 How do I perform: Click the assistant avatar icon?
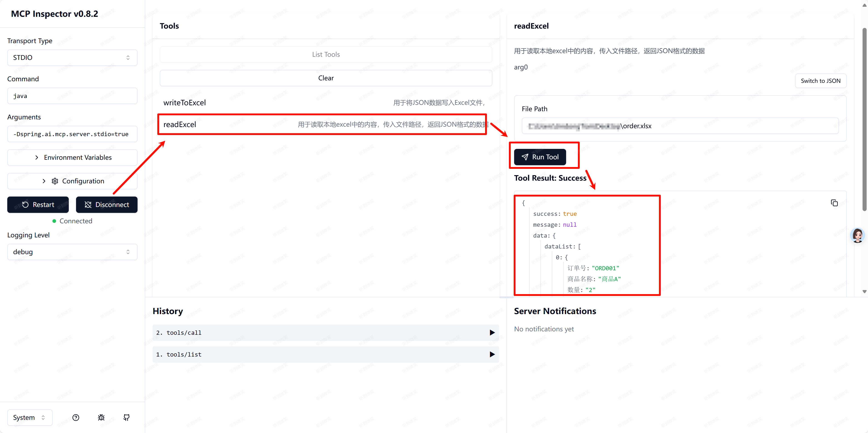pos(857,235)
